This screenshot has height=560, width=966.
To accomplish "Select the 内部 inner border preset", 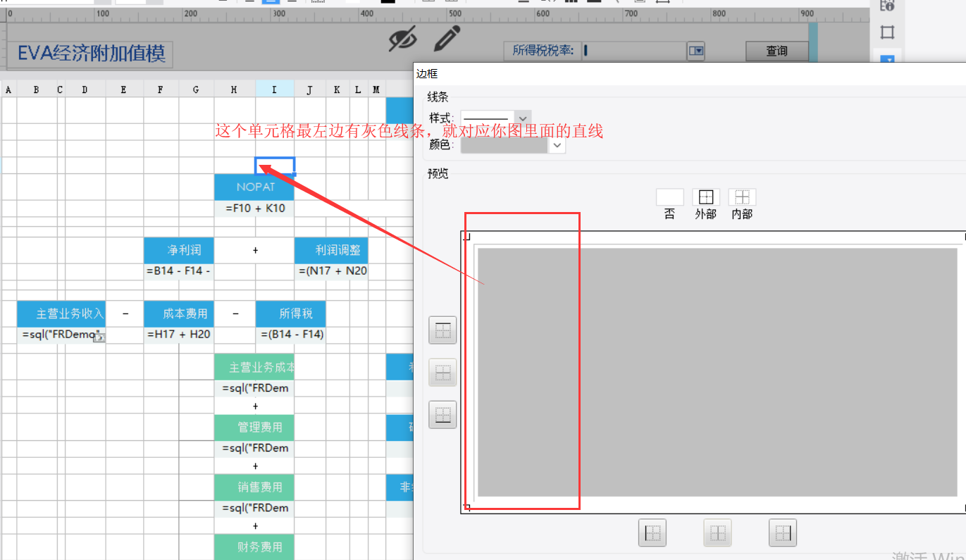I will click(x=742, y=197).
